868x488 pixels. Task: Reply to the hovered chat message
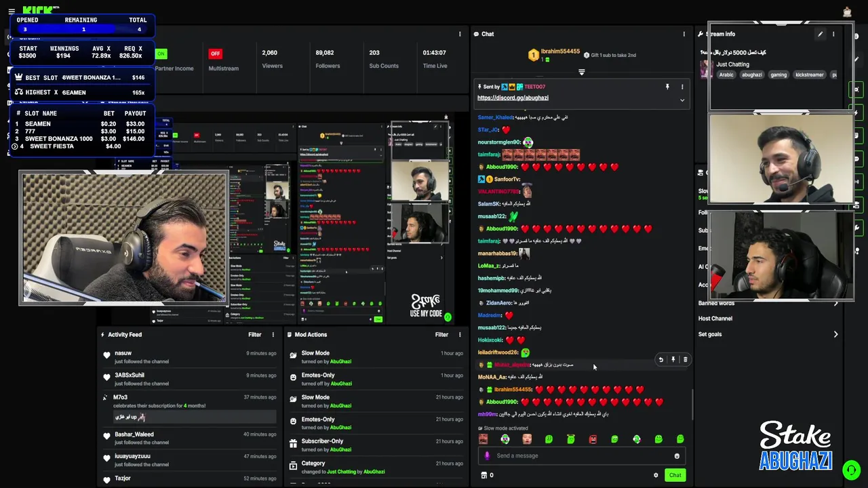click(x=661, y=360)
